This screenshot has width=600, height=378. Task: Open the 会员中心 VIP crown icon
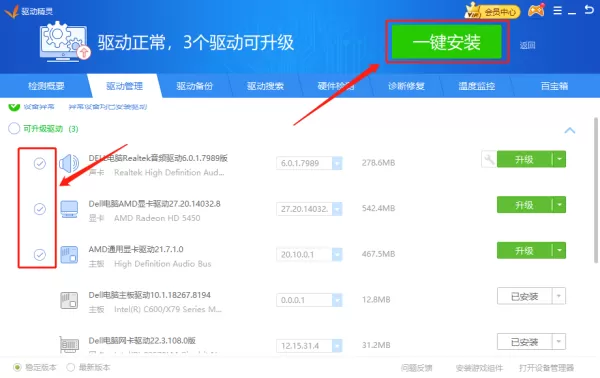[x=492, y=11]
